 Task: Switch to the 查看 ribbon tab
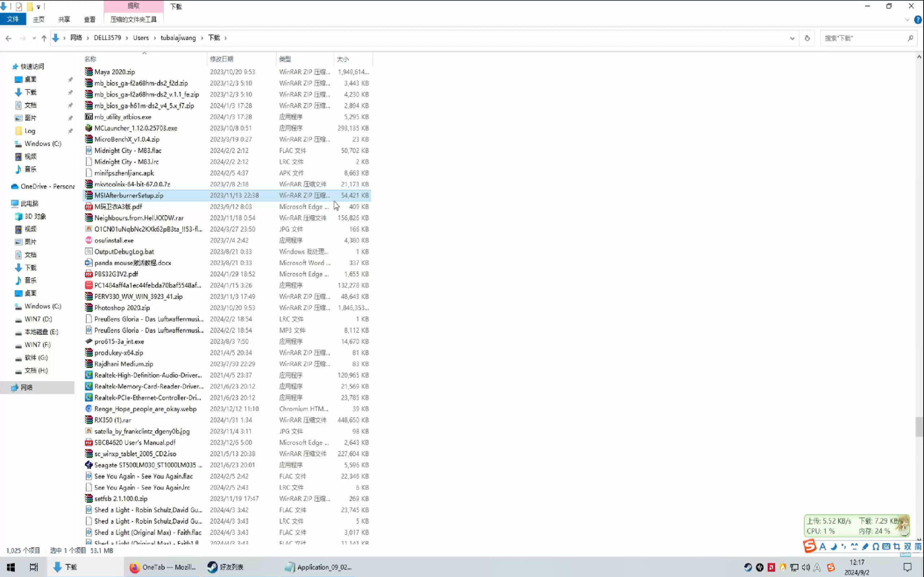tap(90, 19)
